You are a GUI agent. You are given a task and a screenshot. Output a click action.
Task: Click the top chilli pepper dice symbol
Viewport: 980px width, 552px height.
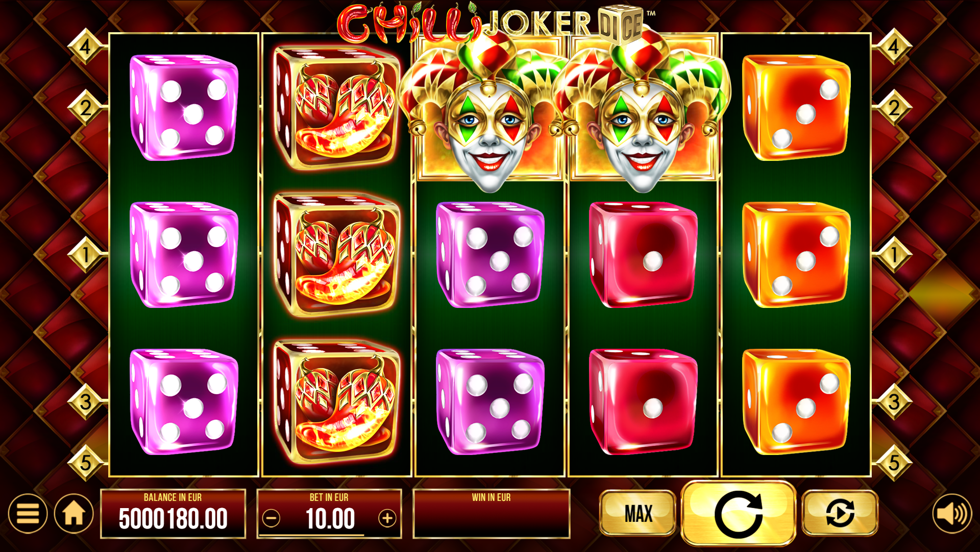point(337,107)
